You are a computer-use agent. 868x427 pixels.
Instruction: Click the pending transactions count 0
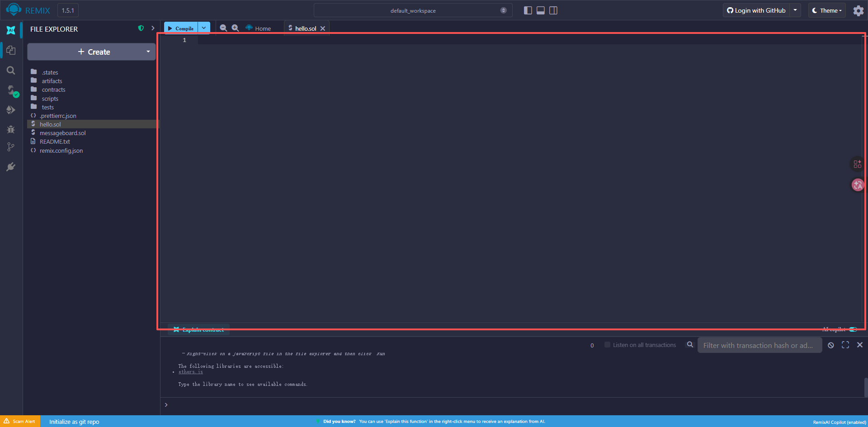592,345
